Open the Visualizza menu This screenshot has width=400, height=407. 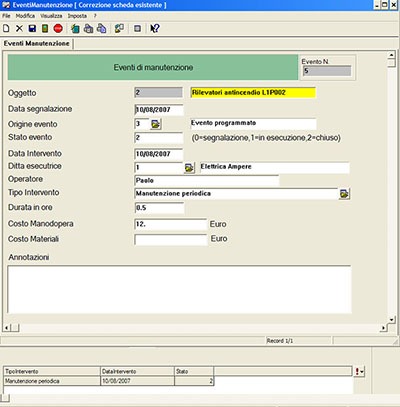tap(51, 16)
